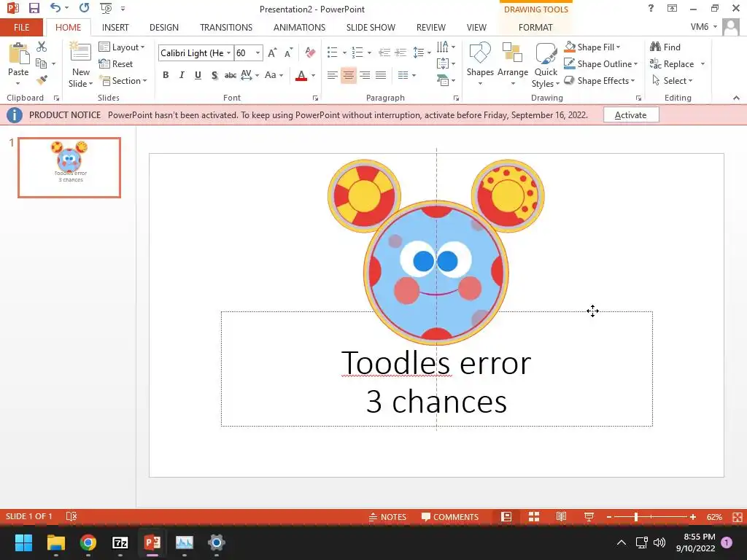
Task: Click Decrease Font Size icon
Action: tap(288, 52)
